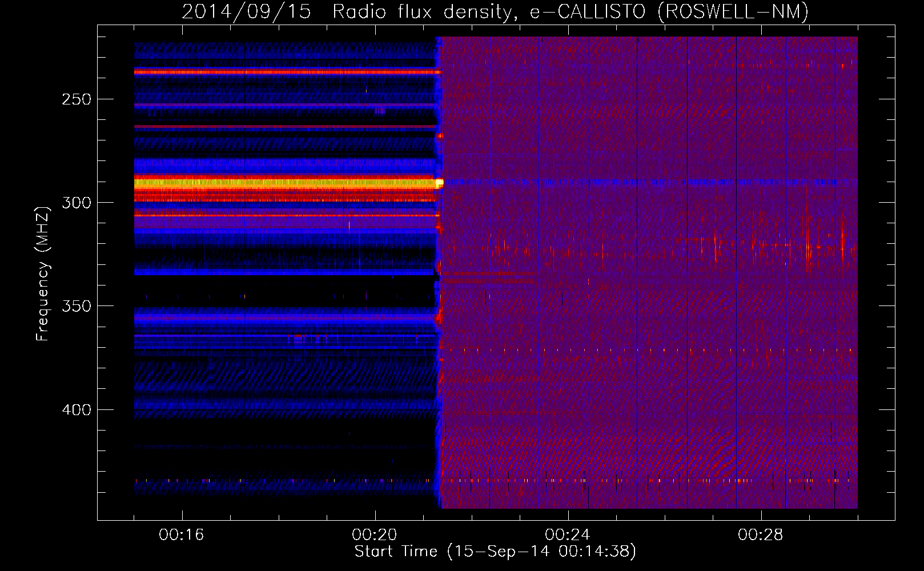This screenshot has width=924, height=571.
Task: Click the 400 frequency tick label
Action: tap(77, 410)
